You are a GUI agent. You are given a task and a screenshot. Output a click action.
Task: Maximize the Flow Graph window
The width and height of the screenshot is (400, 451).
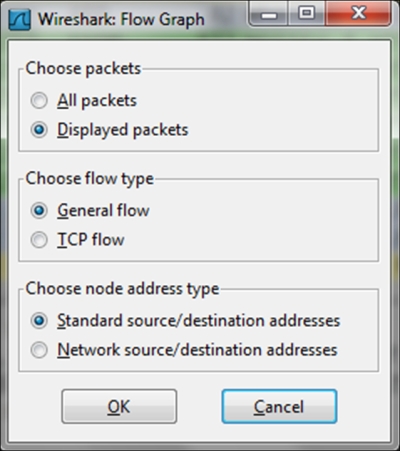point(306,14)
